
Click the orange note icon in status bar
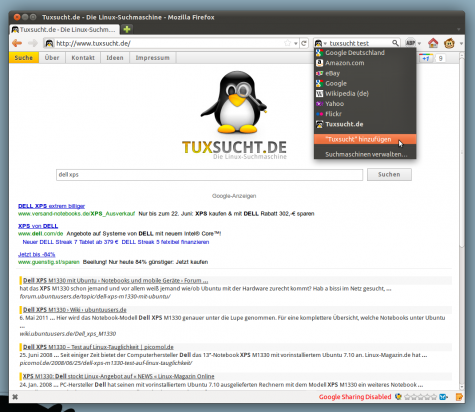tap(459, 397)
